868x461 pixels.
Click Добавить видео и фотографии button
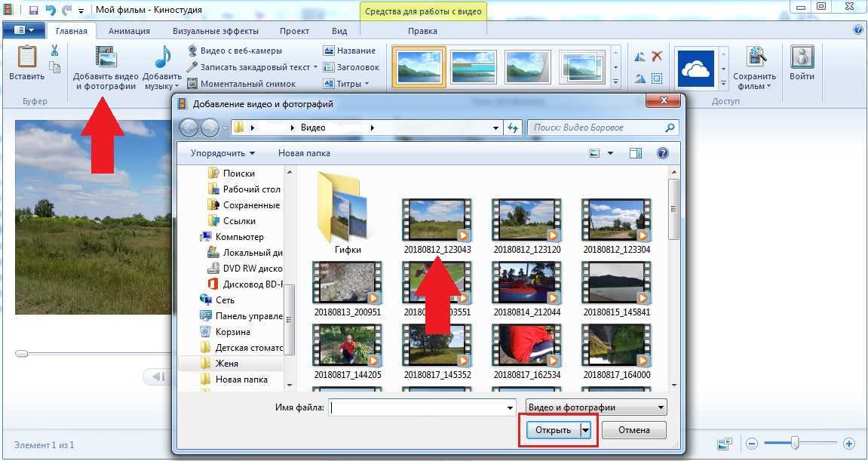[105, 68]
